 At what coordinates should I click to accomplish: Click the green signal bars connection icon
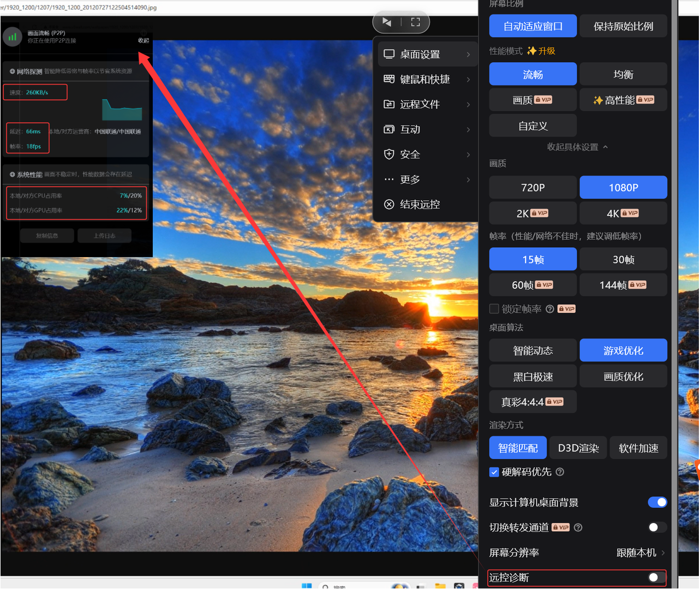click(12, 37)
